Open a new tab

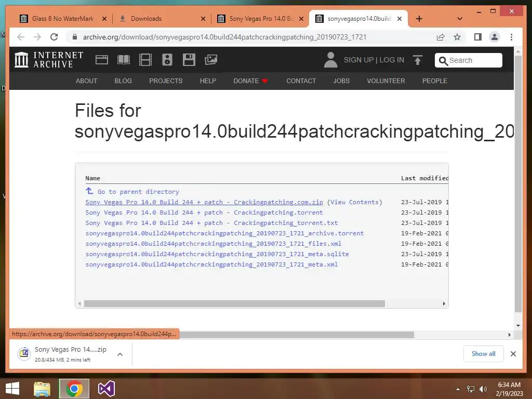(x=419, y=19)
